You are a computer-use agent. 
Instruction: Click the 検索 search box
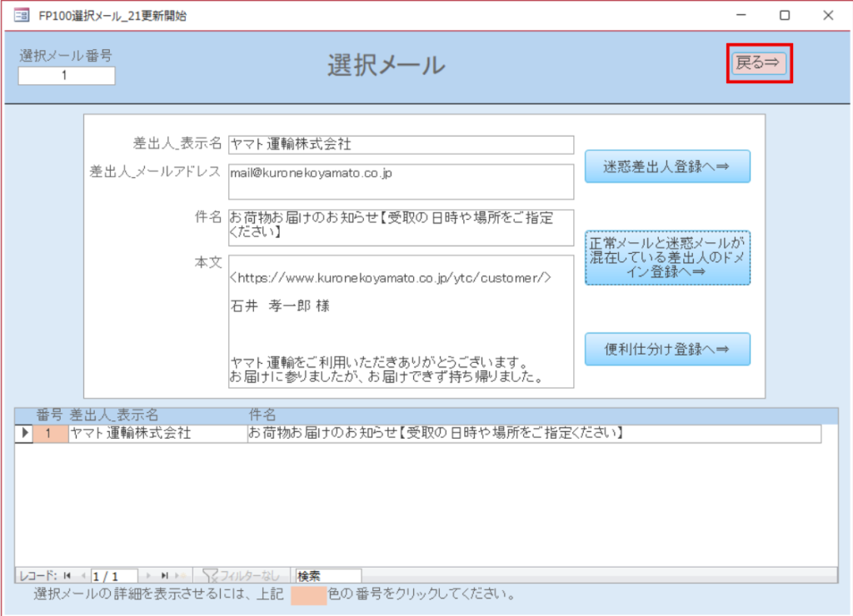328,576
